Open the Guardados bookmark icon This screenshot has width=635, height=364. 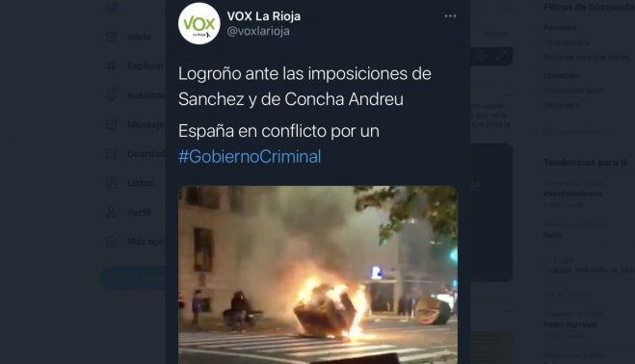pyautogui.click(x=111, y=154)
